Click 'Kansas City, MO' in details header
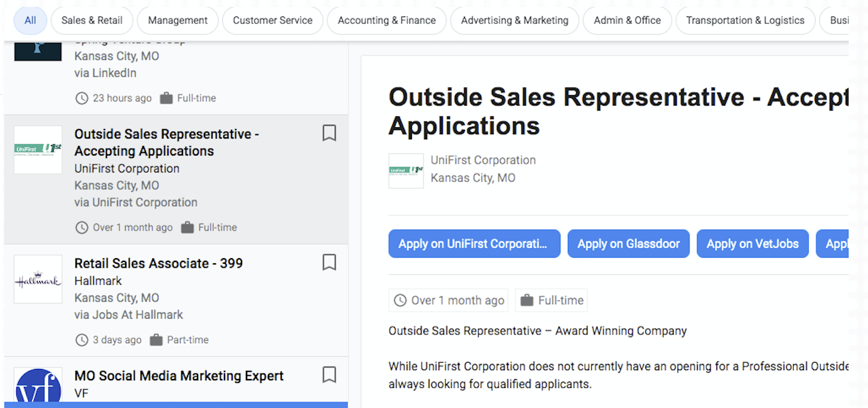This screenshot has height=408, width=868. [473, 178]
